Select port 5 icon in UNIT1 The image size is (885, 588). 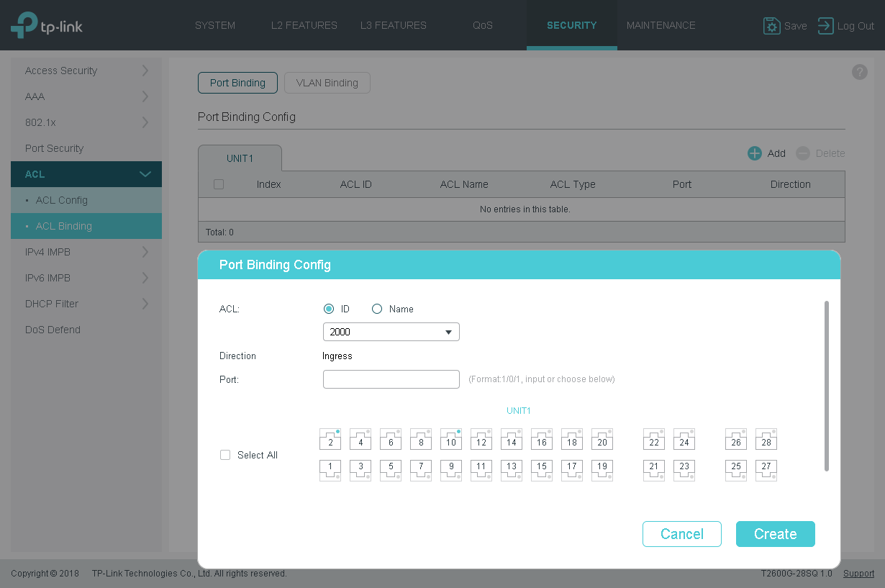391,470
